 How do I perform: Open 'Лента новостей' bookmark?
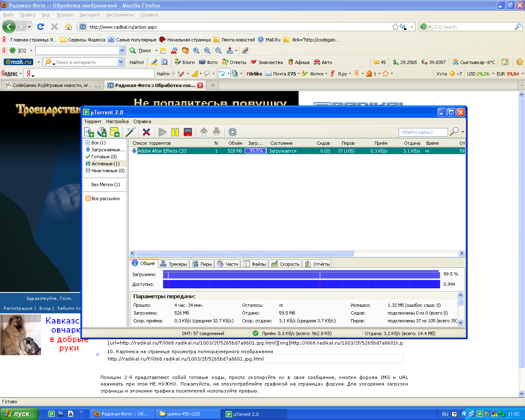pyautogui.click(x=234, y=40)
